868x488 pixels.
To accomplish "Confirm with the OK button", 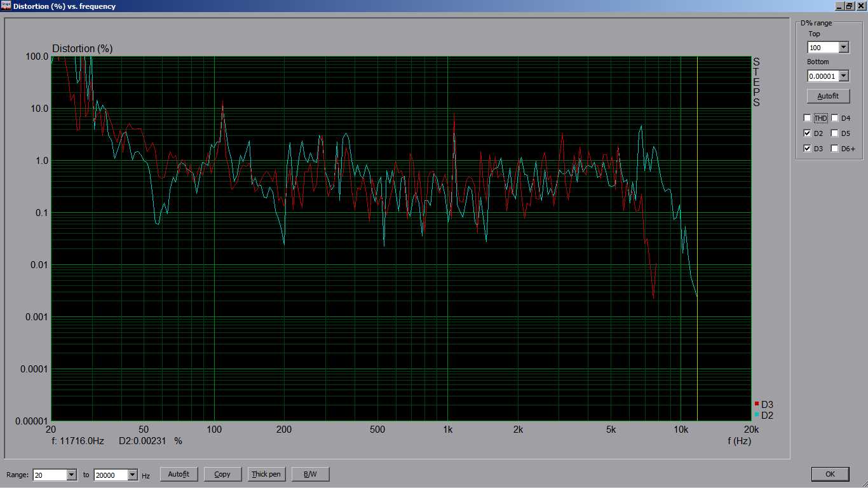I will [830, 474].
